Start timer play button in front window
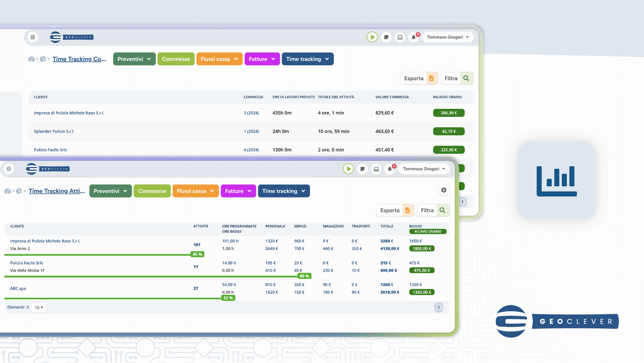Screen dimensions: 644x363 click(x=348, y=169)
